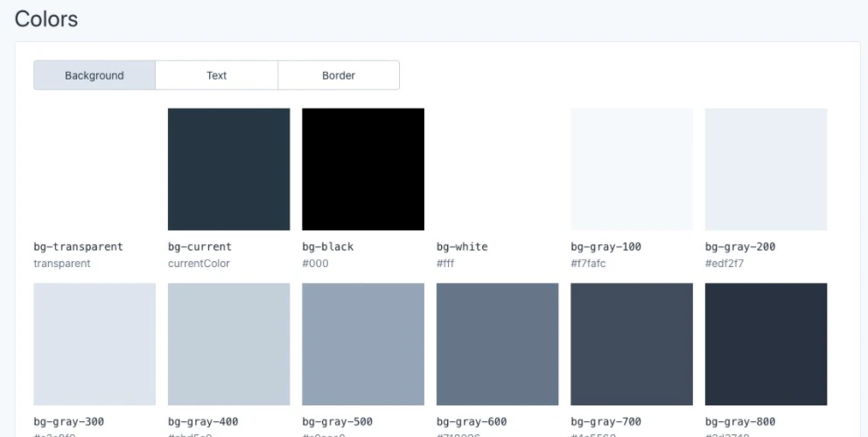The height and width of the screenshot is (437, 868).
Task: Select the bg-gray-700 swatch
Action: (632, 344)
